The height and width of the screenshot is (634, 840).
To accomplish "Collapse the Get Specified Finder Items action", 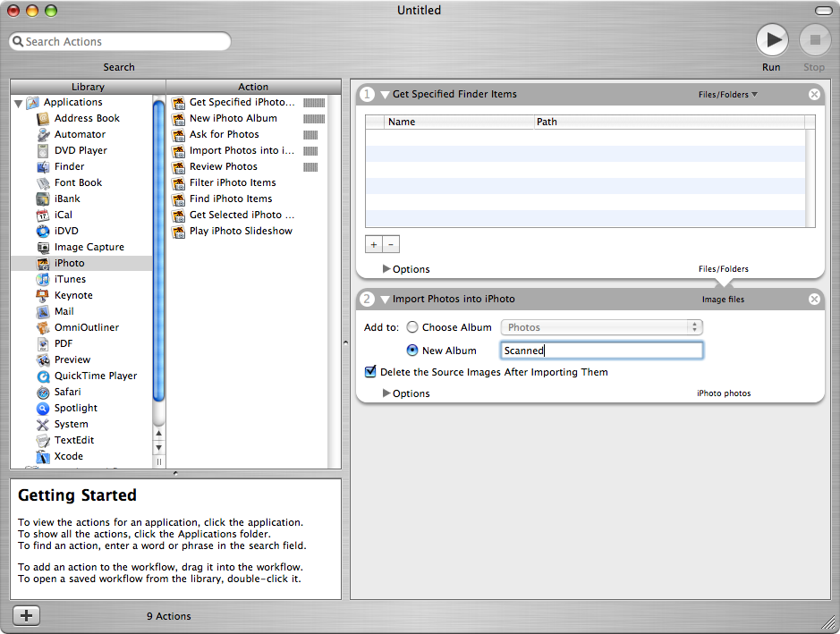I will click(x=385, y=95).
